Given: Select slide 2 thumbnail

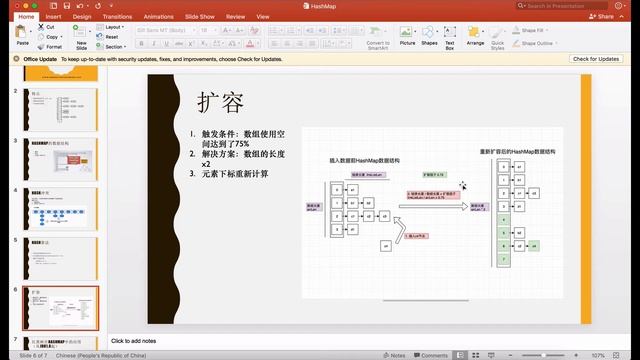Looking at the screenshot, I should point(61,109).
